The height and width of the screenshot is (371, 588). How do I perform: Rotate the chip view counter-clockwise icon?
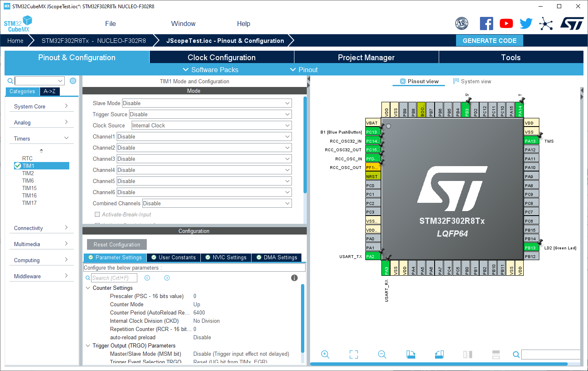click(x=439, y=355)
